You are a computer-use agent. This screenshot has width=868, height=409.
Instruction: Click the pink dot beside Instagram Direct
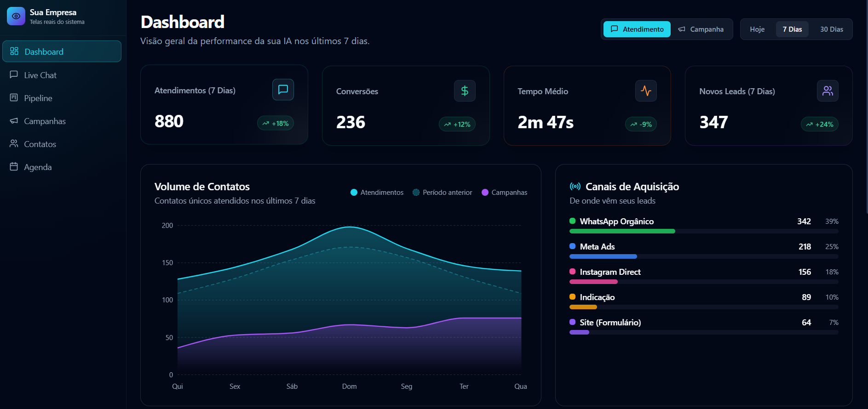[x=572, y=272]
